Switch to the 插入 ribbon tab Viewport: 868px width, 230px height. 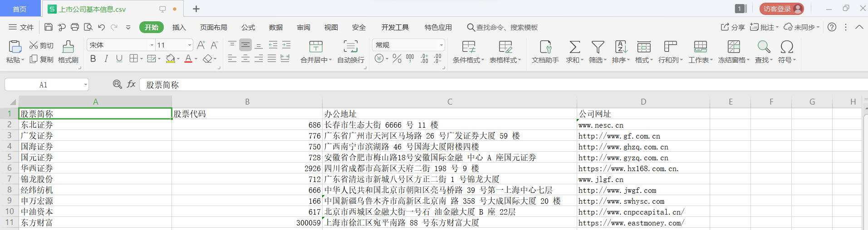[179, 27]
